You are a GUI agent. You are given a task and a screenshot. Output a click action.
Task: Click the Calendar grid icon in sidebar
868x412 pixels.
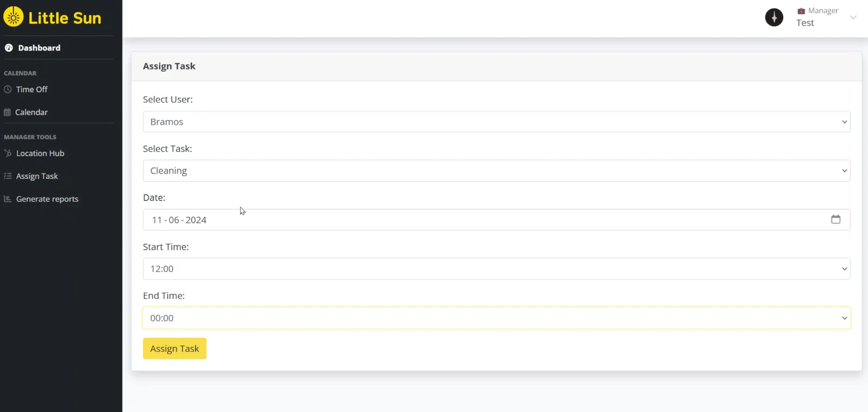8,112
